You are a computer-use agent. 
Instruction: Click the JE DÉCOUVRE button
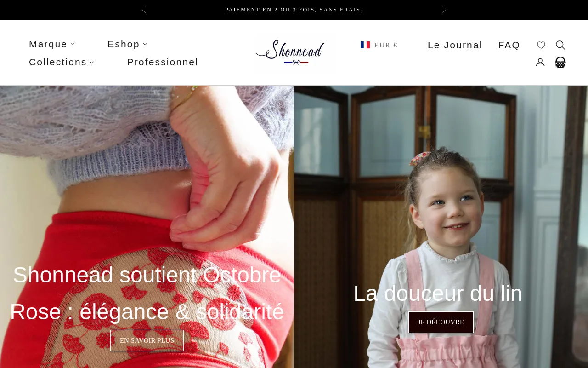(441, 322)
